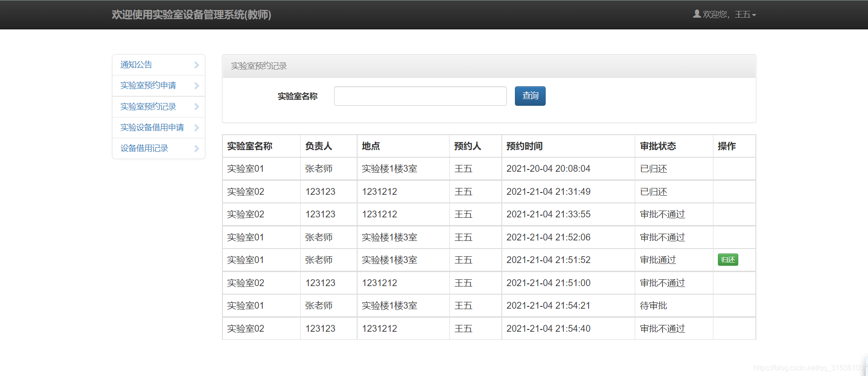The image size is (868, 376).
Task: Click the green 归还 button
Action: pyautogui.click(x=728, y=260)
